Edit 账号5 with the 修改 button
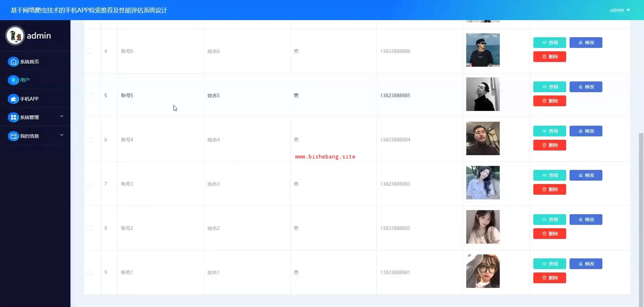The width and height of the screenshot is (644, 307). tap(586, 87)
